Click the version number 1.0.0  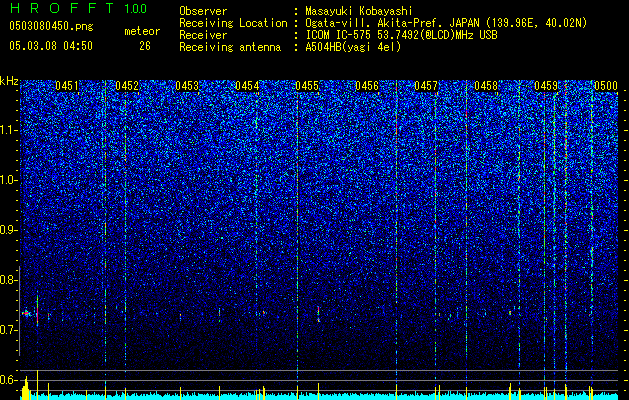135,9
